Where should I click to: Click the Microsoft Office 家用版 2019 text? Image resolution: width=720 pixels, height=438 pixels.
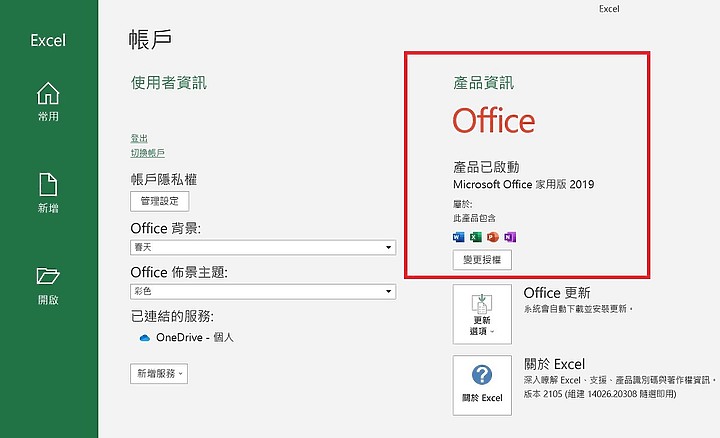pyautogui.click(x=523, y=185)
